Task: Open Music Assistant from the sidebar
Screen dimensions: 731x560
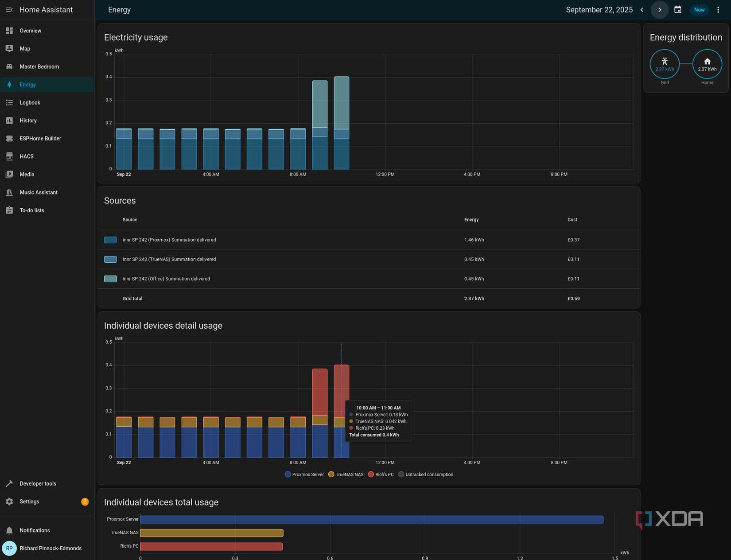Action: tap(39, 192)
